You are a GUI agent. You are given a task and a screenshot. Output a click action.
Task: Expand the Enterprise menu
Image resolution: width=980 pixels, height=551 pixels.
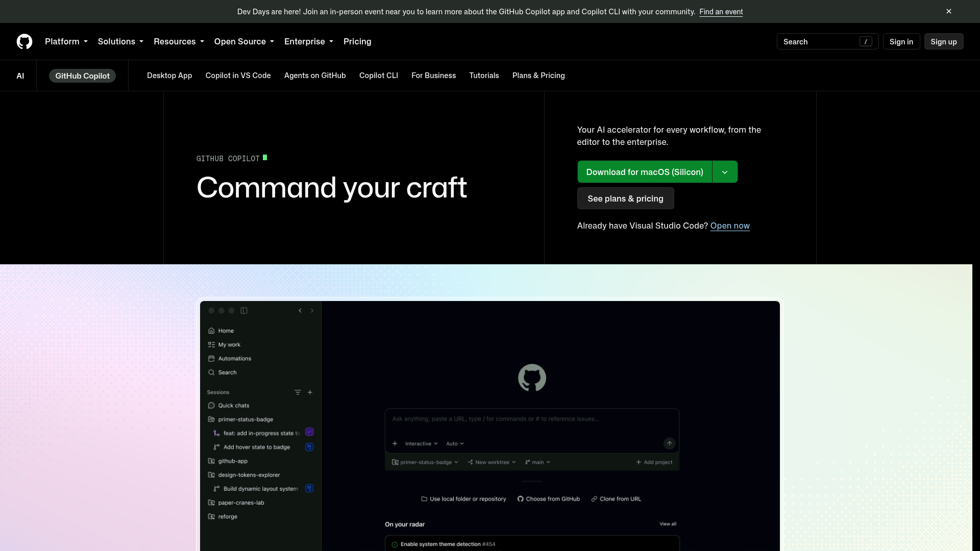click(308, 41)
